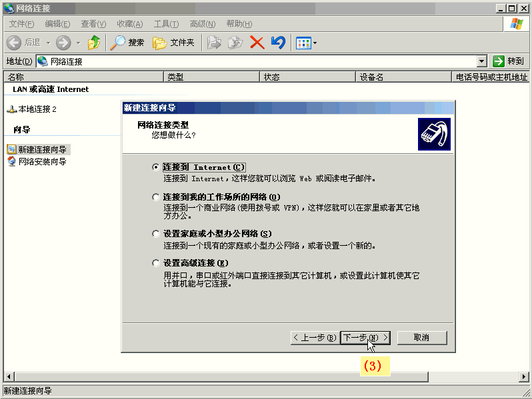Viewport: 532px width, 399px height.
Task: Maximize the 网络连接 window
Action: [512, 9]
